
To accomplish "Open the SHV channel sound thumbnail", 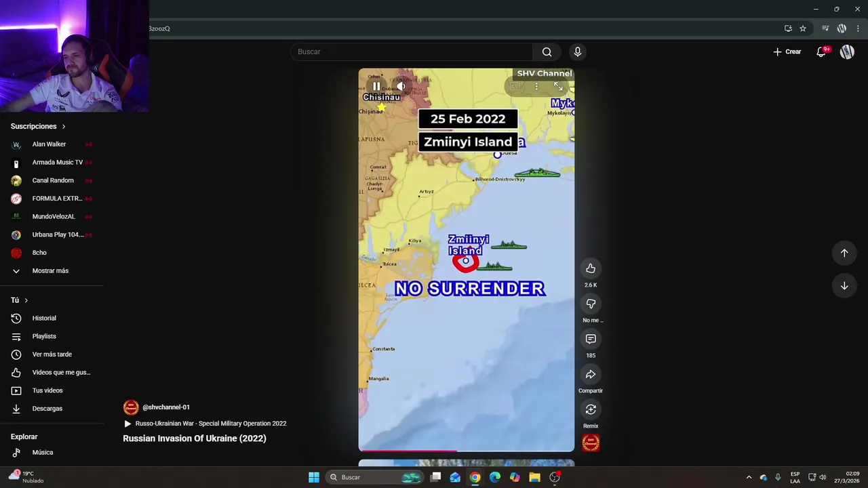I will tap(591, 443).
